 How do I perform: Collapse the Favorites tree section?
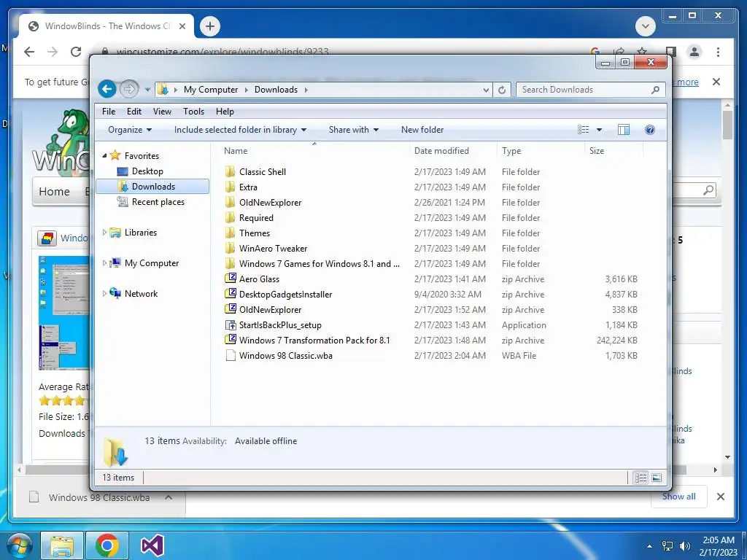[x=105, y=156]
